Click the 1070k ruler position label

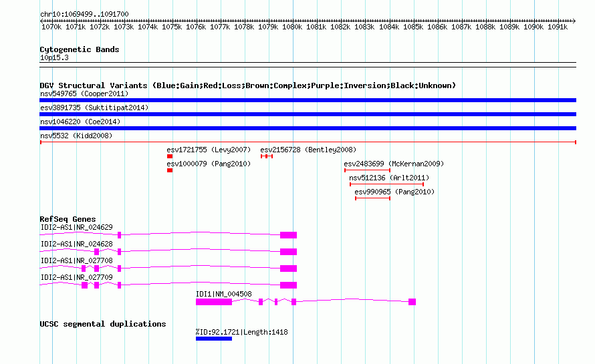pos(51,27)
